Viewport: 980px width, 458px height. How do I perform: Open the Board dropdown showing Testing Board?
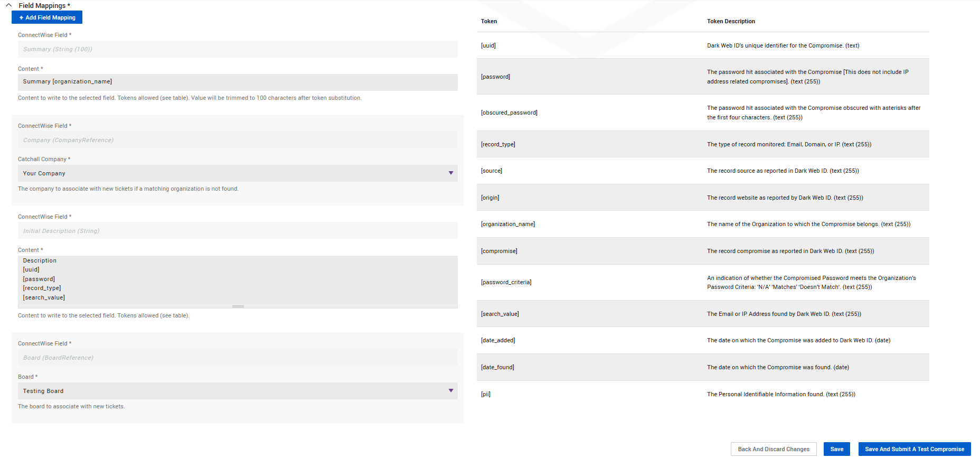[238, 391]
